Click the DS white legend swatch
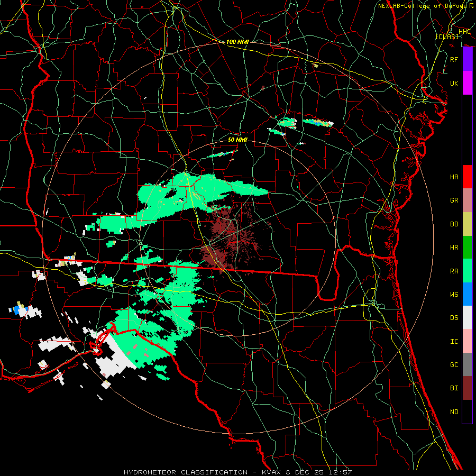 click(467, 317)
